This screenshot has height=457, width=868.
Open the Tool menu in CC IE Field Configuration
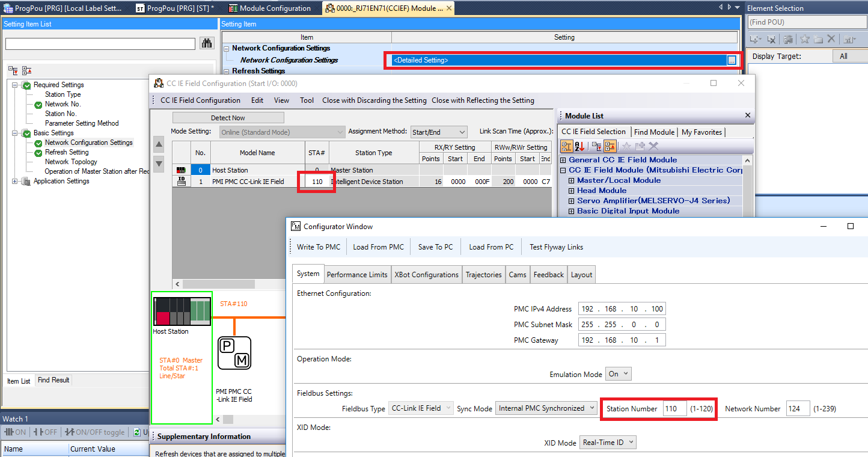coord(307,100)
